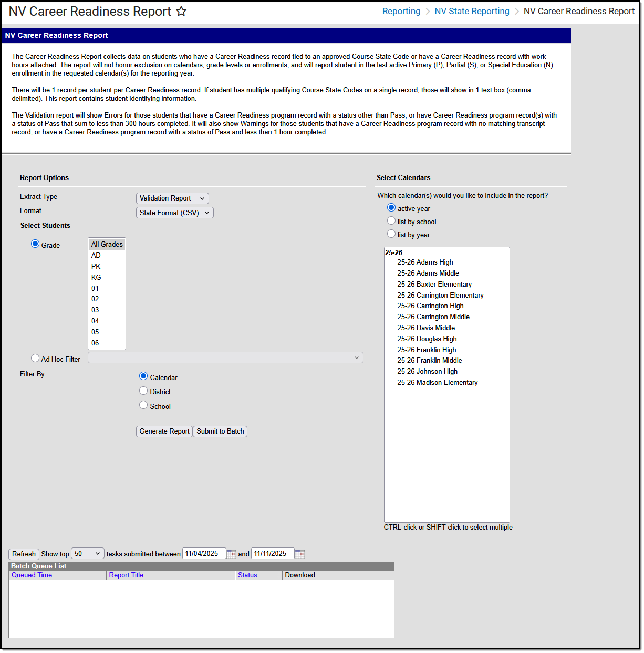
Task: Open the Format dropdown showing State Format CSV
Action: click(x=174, y=212)
